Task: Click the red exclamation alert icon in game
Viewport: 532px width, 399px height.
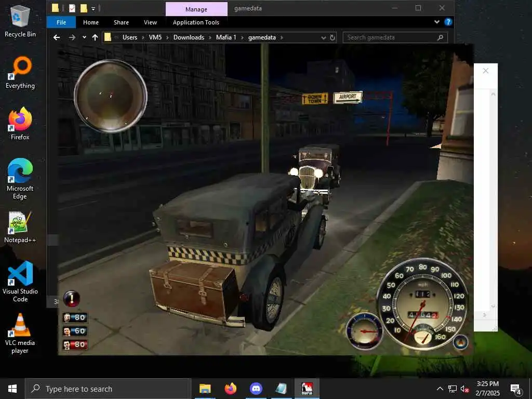Action: tap(72, 299)
